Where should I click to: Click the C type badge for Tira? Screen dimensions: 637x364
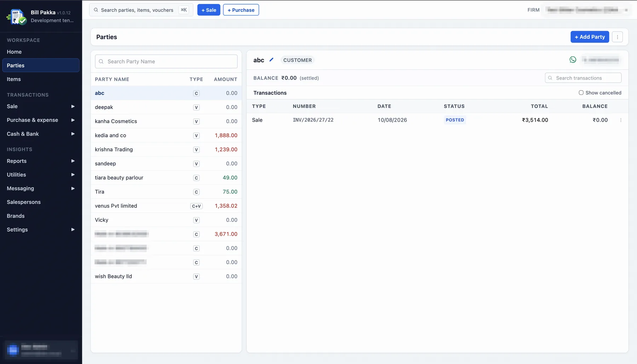click(196, 192)
